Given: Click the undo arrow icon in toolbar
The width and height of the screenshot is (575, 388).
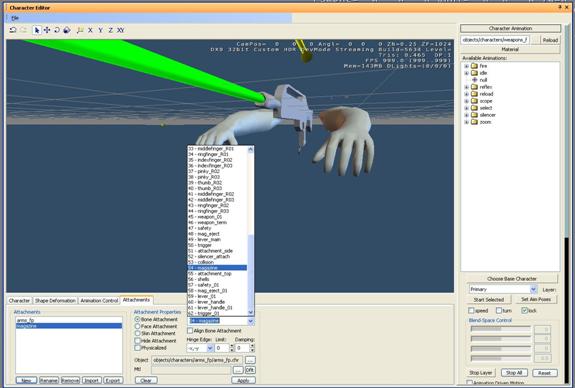Looking at the screenshot, I should [x=13, y=30].
